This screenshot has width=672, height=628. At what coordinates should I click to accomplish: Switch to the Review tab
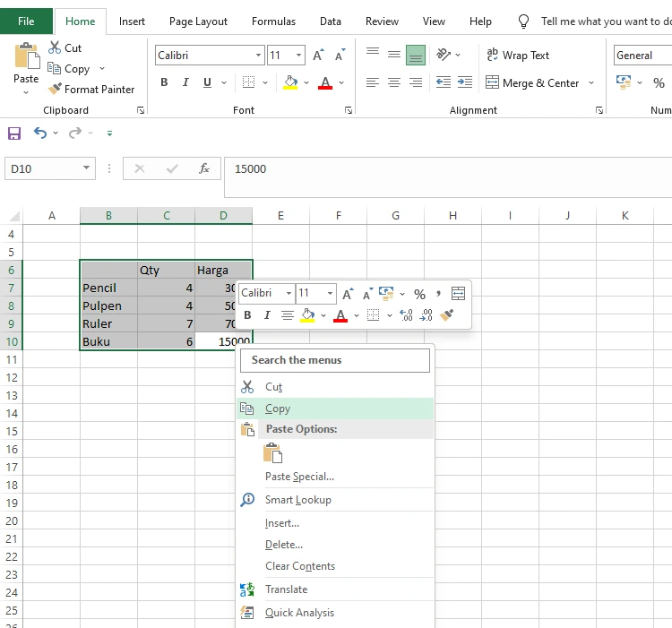382,22
